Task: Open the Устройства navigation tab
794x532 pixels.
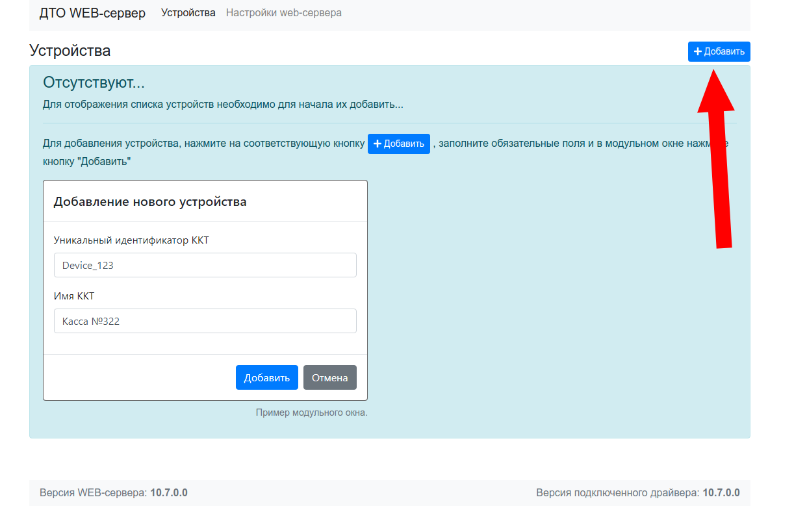Action: (188, 13)
